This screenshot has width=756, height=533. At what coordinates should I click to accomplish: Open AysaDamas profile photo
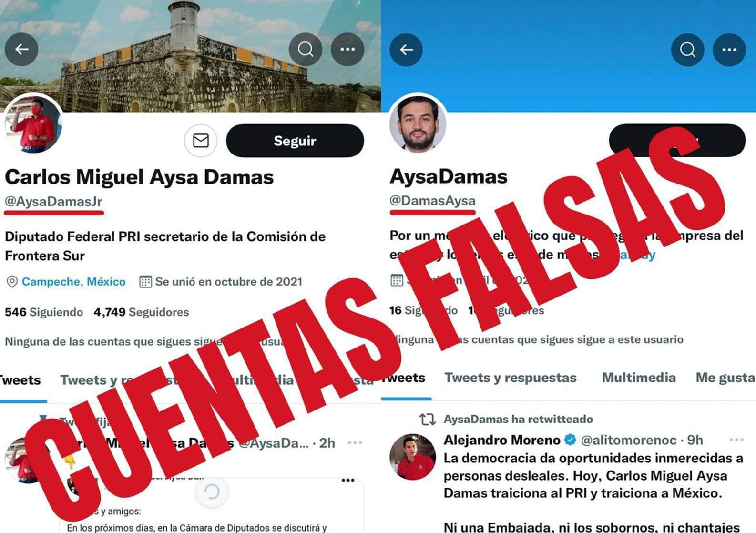418,123
